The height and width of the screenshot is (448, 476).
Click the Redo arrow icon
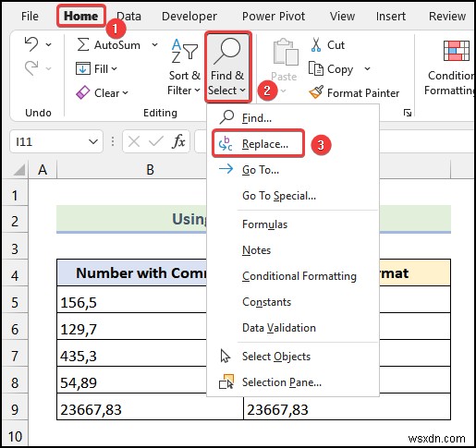click(31, 68)
